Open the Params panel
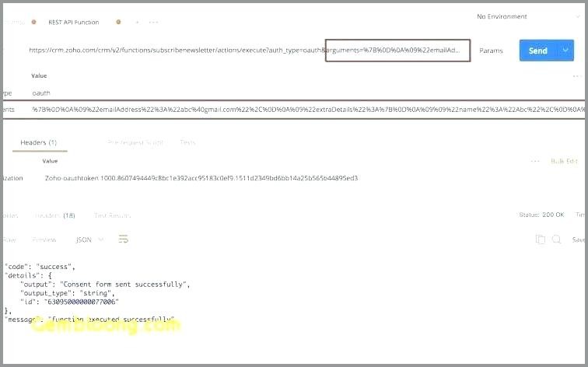 (x=491, y=51)
